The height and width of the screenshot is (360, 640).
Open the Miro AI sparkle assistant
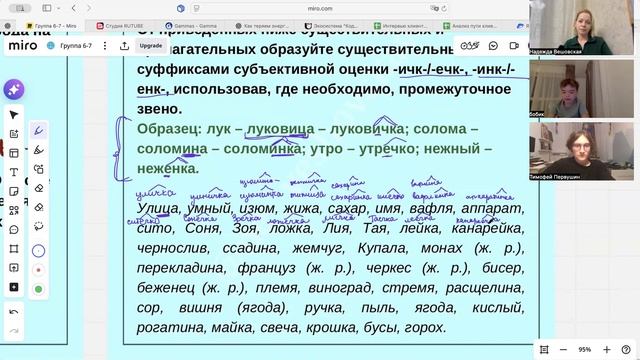tap(14, 89)
